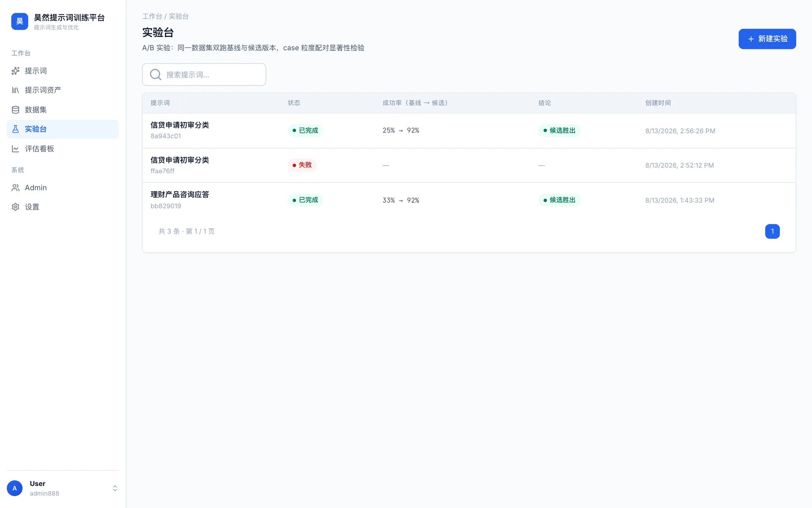
Task: Click 候选胜出 badge in bb829019 row
Action: pyautogui.click(x=559, y=200)
